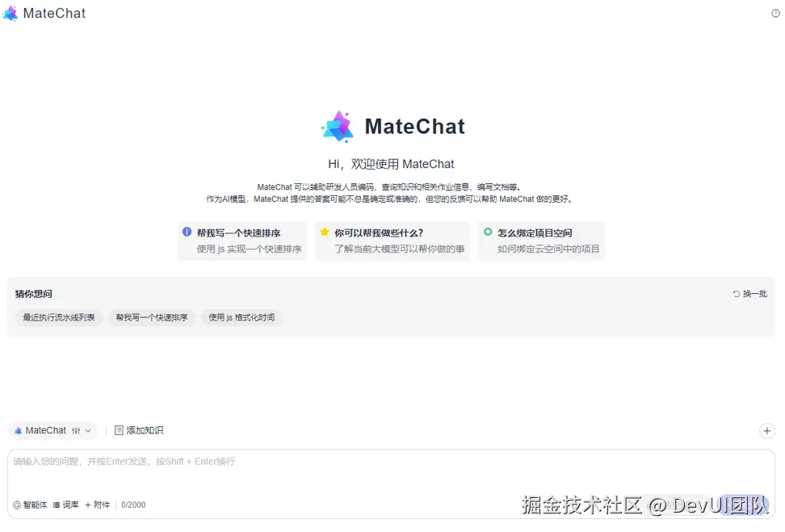Click the green circle icon on project space card

click(x=488, y=232)
